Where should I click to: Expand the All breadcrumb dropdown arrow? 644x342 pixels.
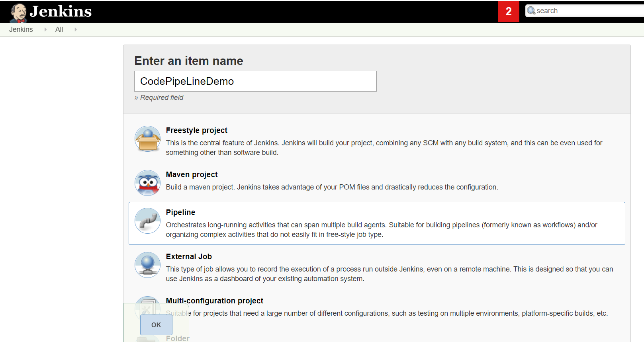coord(76,29)
